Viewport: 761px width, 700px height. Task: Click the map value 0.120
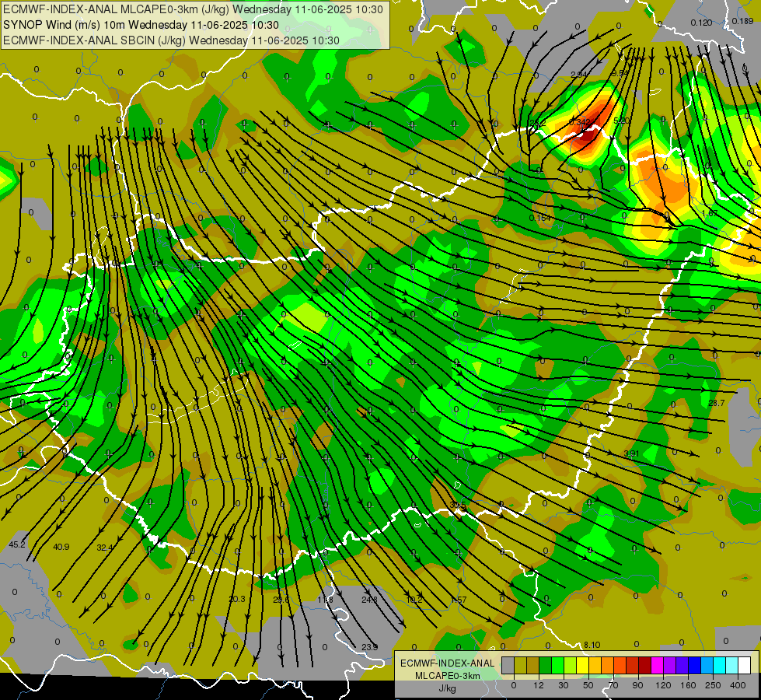coord(701,23)
